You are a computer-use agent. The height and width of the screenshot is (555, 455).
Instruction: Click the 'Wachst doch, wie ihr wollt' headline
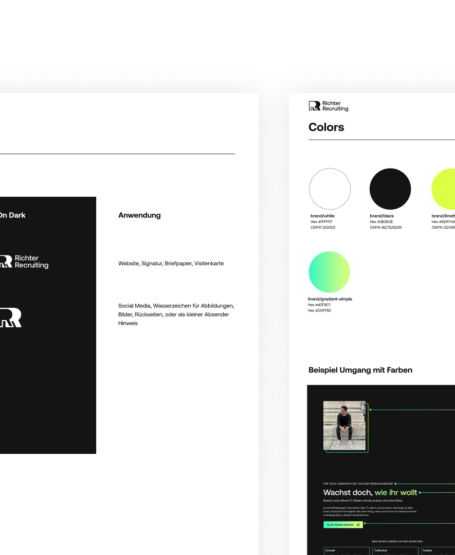click(370, 492)
